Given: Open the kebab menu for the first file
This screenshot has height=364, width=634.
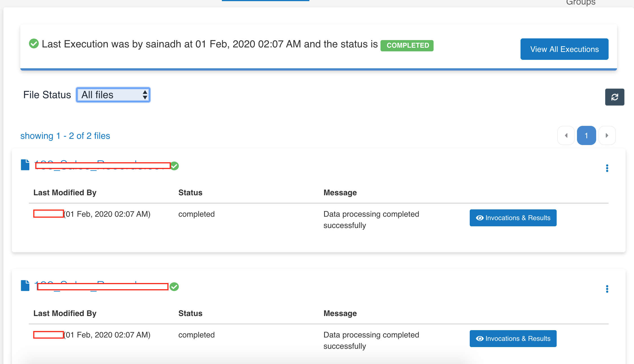Looking at the screenshot, I should [x=607, y=168].
